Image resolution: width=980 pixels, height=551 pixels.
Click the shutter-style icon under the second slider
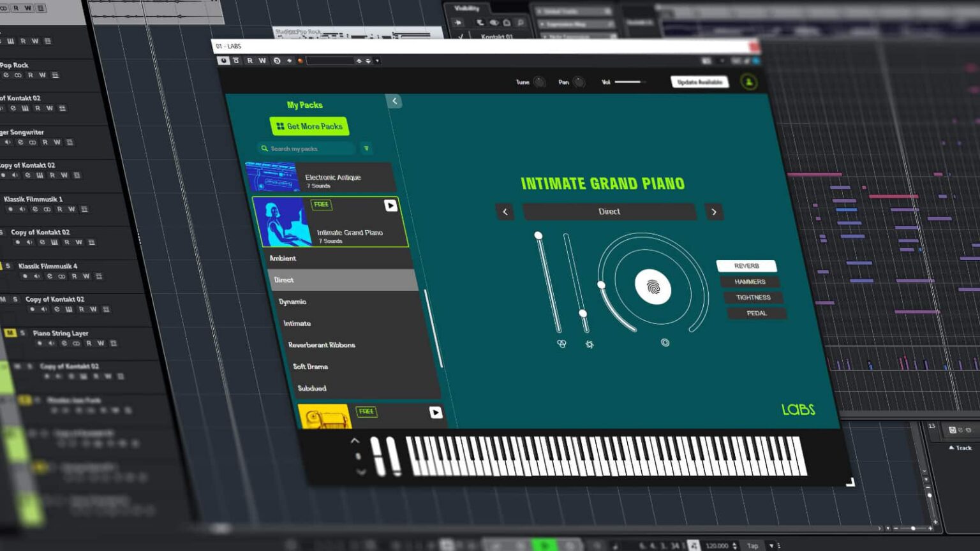pyautogui.click(x=589, y=344)
